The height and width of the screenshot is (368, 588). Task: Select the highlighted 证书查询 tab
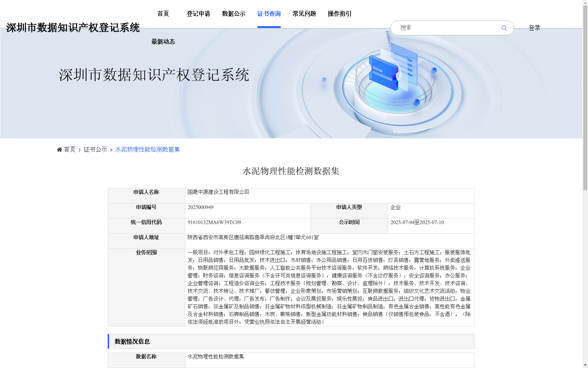269,14
